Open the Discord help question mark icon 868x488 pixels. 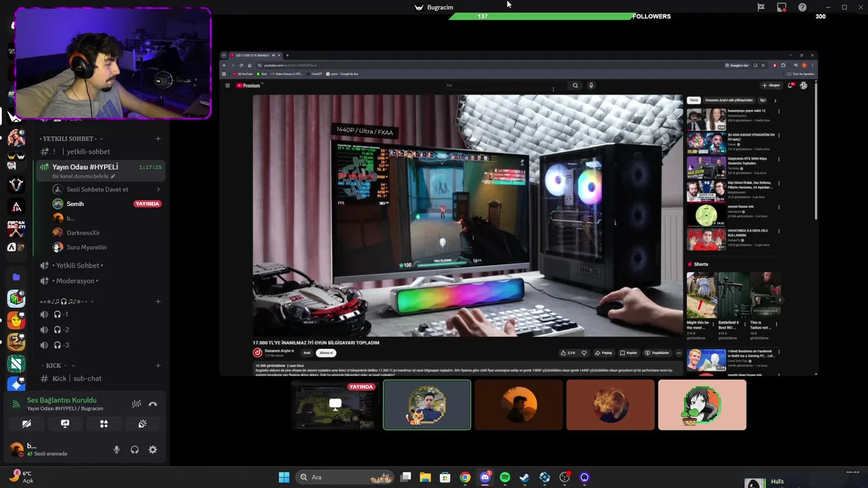[x=802, y=7]
